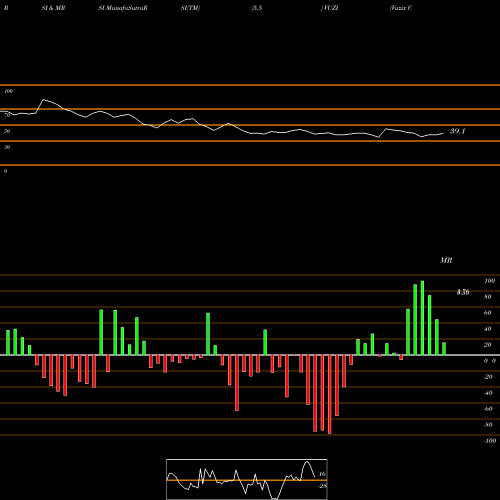500x500 pixels.
Task: Select the 'SI & MR' header text
Action: (x=53, y=8)
